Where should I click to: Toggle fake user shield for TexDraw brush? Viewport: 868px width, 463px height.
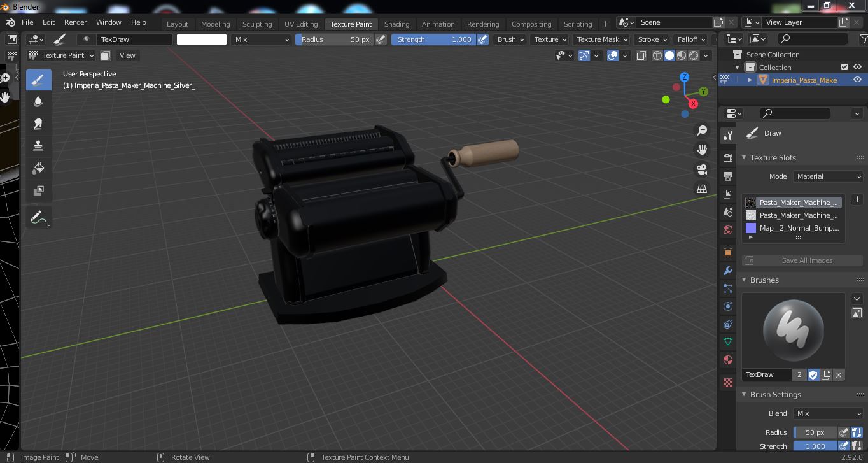click(x=813, y=374)
